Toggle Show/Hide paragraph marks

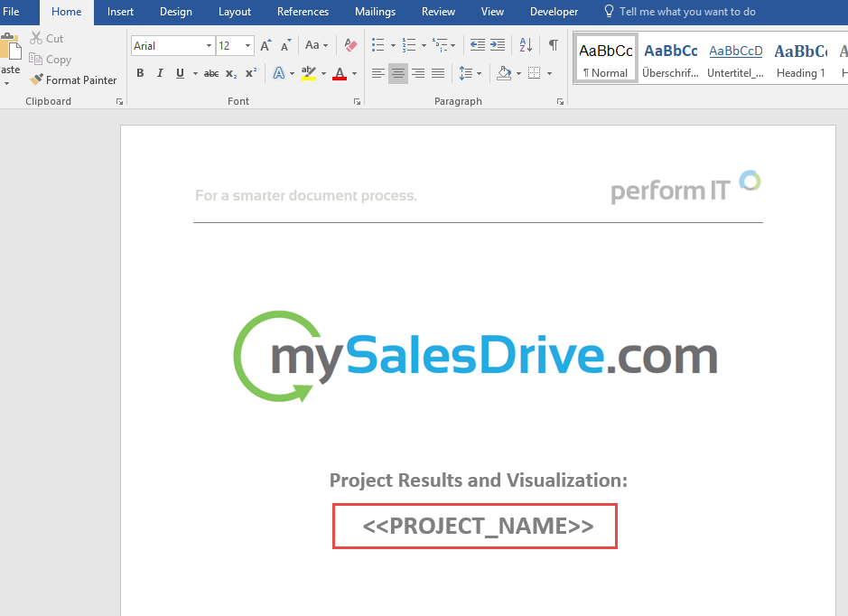(554, 45)
